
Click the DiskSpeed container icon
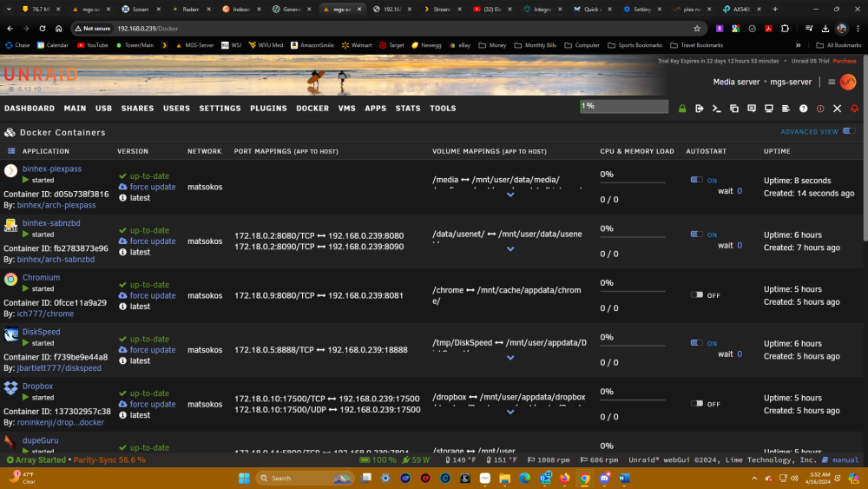pos(10,334)
